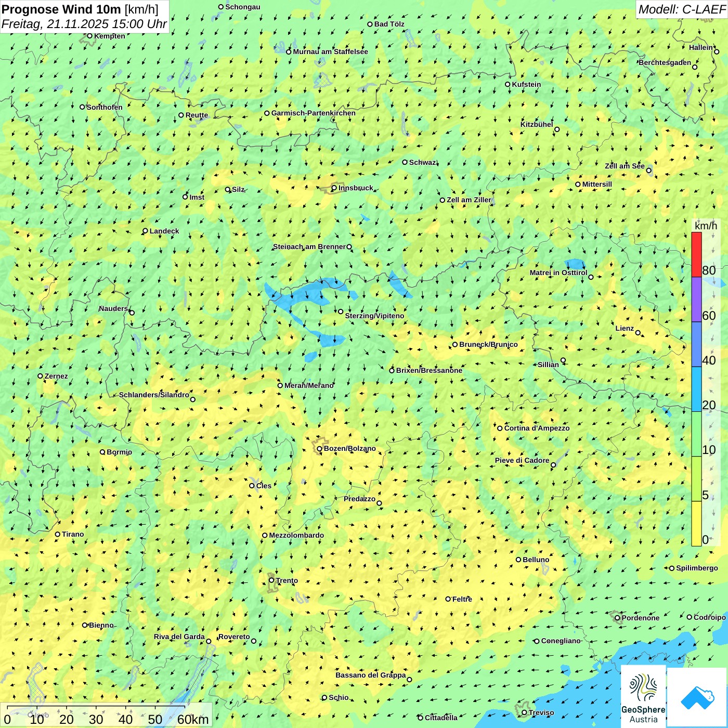Screen dimensions: 728x728
Task: Click the 'Mittersill' label
Action: (597, 184)
